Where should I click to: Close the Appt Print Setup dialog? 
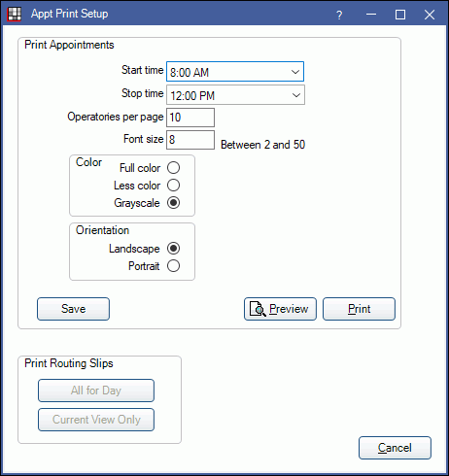pos(430,15)
